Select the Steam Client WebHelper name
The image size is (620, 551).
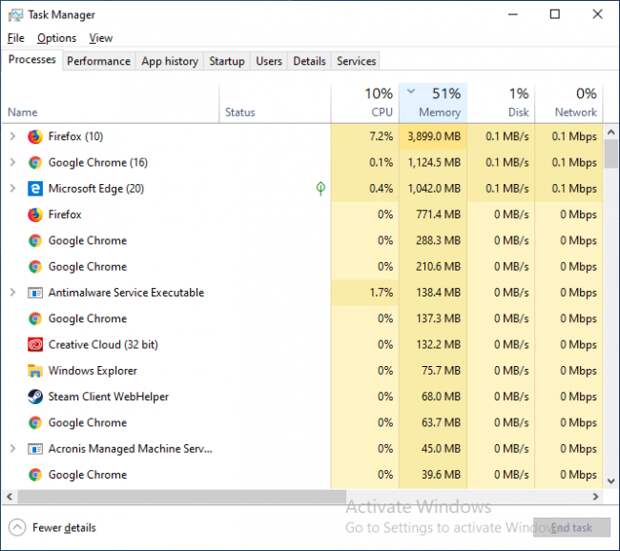coord(108,397)
